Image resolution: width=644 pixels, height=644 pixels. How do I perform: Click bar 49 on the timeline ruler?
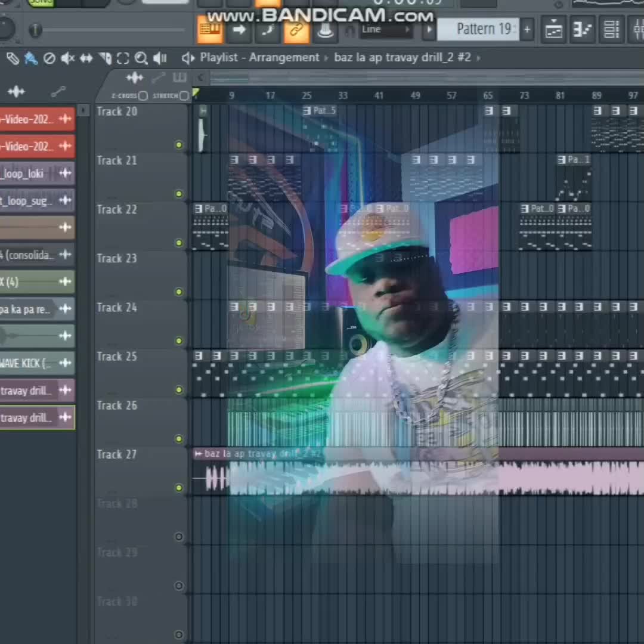(415, 95)
